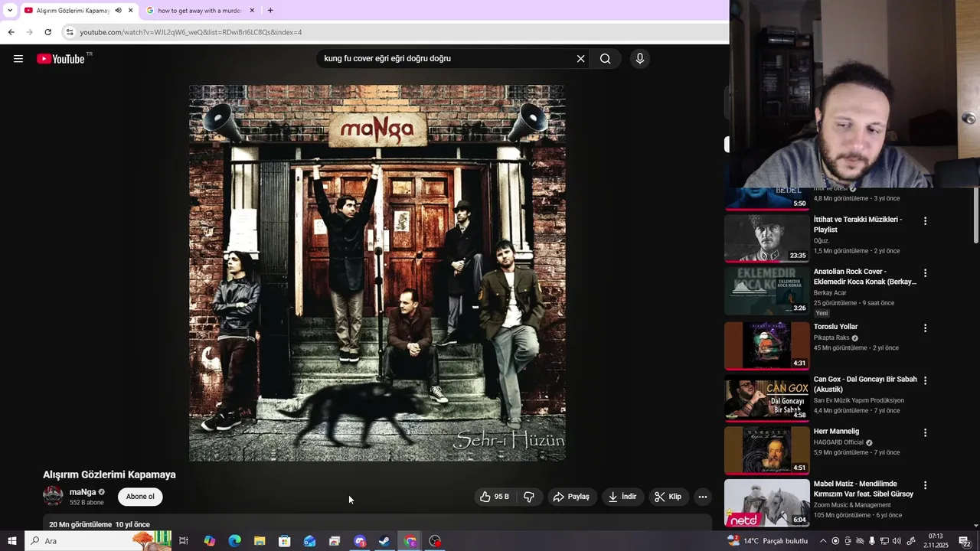Image resolution: width=980 pixels, height=551 pixels.
Task: Mute the tab via speaker icon
Action: click(x=118, y=11)
